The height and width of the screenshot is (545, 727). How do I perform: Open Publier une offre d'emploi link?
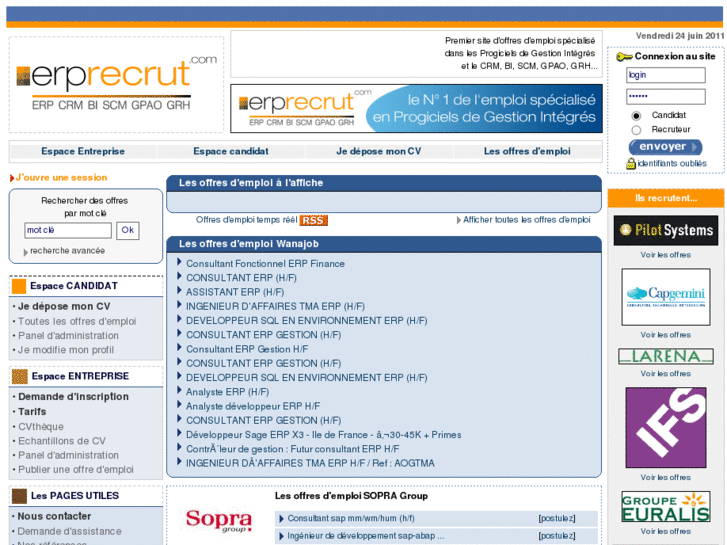click(76, 470)
